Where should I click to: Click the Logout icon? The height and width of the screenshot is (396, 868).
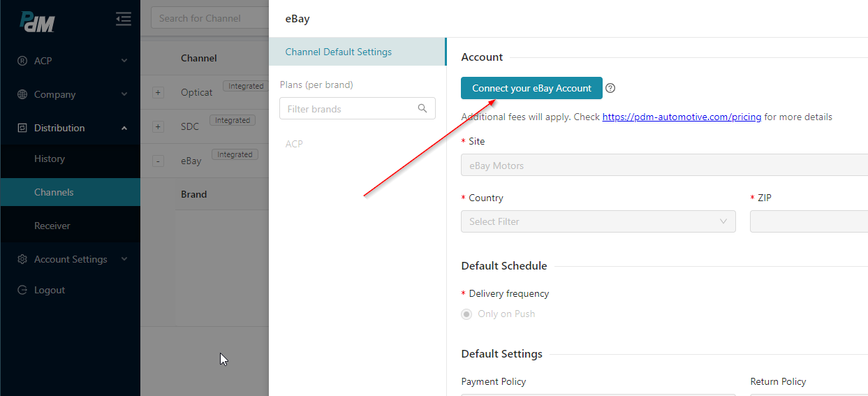(22, 290)
